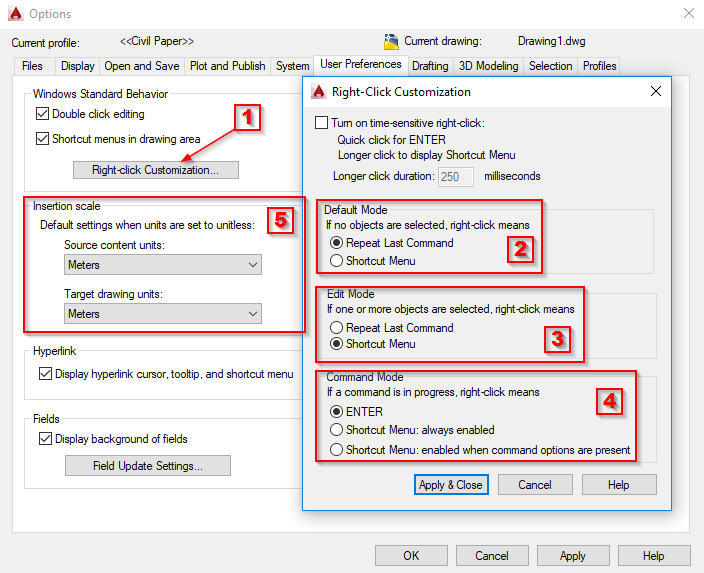Click Cancel in Options window
704x573 pixels.
(x=492, y=555)
